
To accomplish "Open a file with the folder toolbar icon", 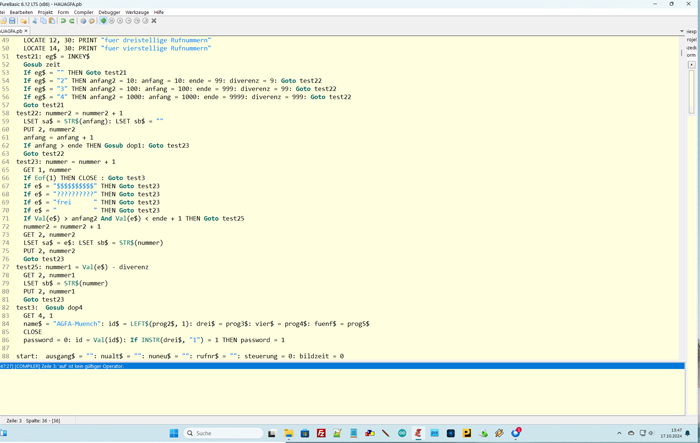I will 4,21.
